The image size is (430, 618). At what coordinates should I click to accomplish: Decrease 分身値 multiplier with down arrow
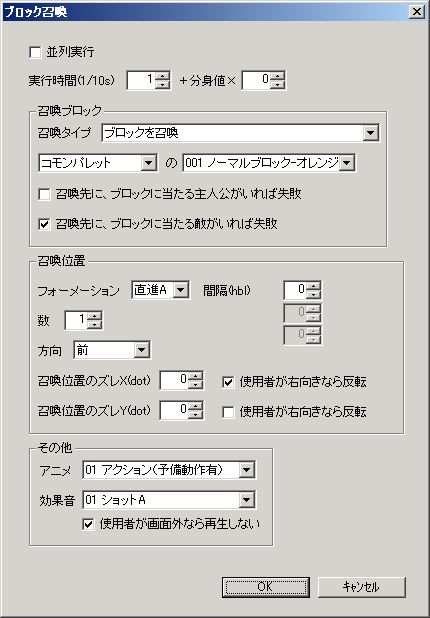coord(278,84)
